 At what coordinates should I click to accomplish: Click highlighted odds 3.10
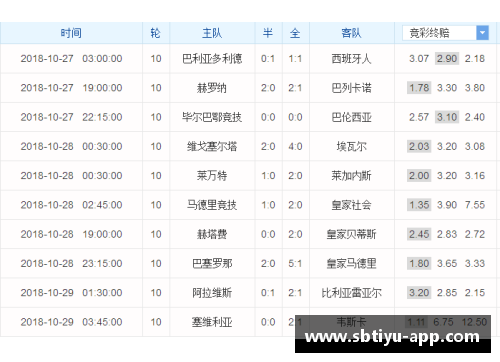pos(447,117)
